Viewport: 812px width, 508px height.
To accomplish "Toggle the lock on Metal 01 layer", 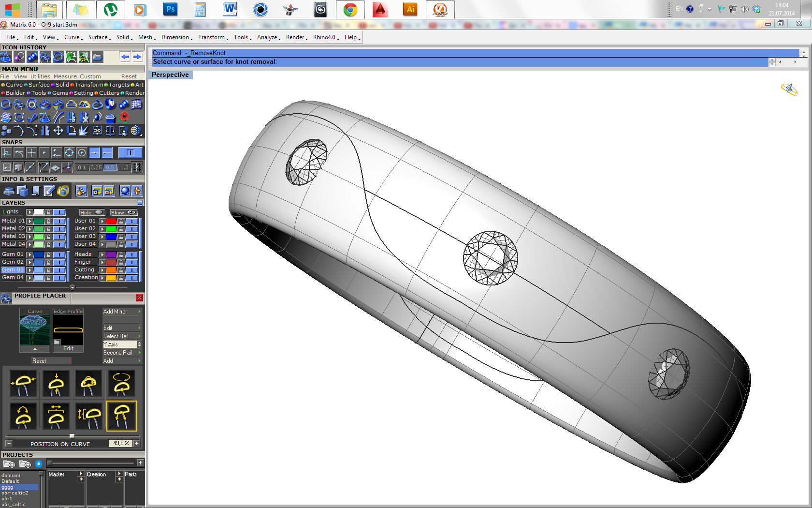I will [48, 221].
